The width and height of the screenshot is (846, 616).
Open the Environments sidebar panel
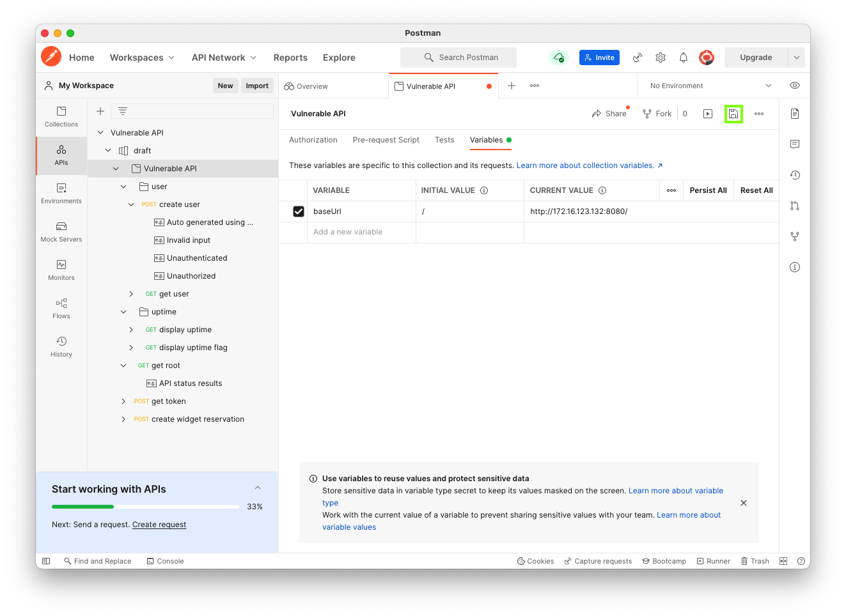point(61,194)
